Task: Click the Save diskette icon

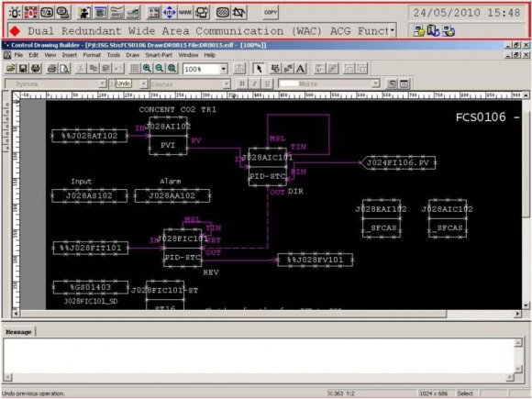Action: [x=23, y=69]
